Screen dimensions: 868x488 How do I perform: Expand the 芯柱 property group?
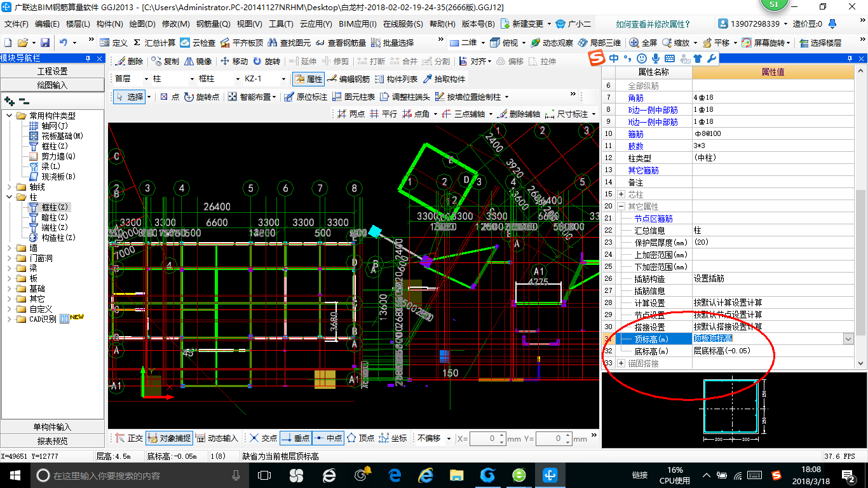621,194
